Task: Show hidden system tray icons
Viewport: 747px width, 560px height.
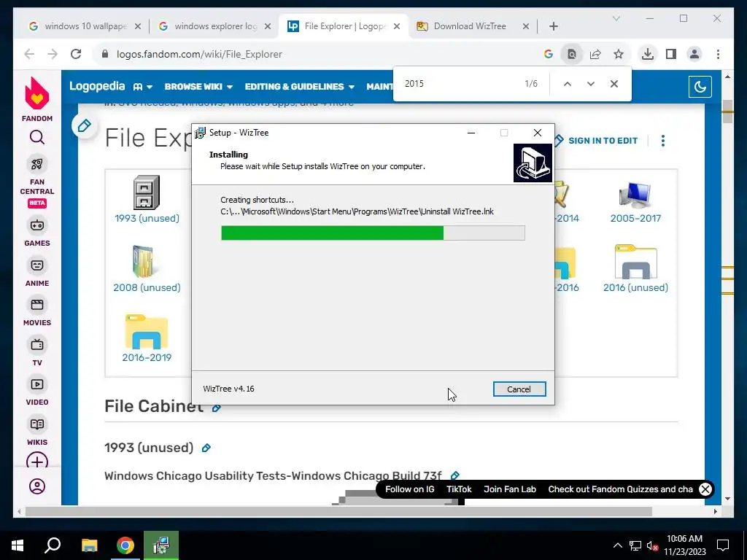Action: point(617,545)
